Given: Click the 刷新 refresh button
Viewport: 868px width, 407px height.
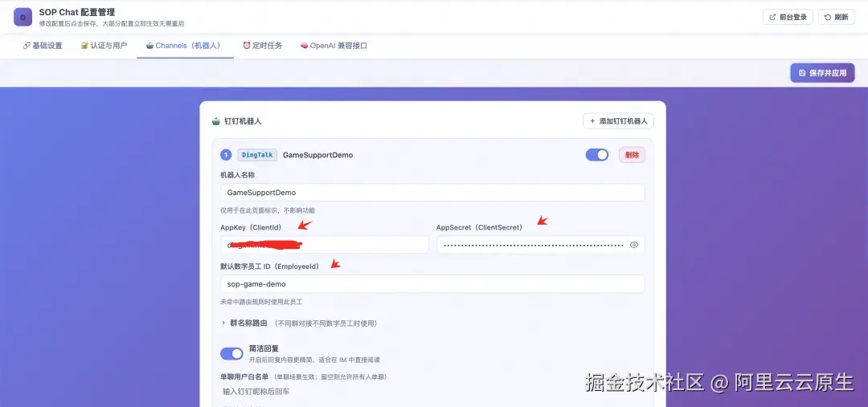Looking at the screenshot, I should tap(836, 17).
